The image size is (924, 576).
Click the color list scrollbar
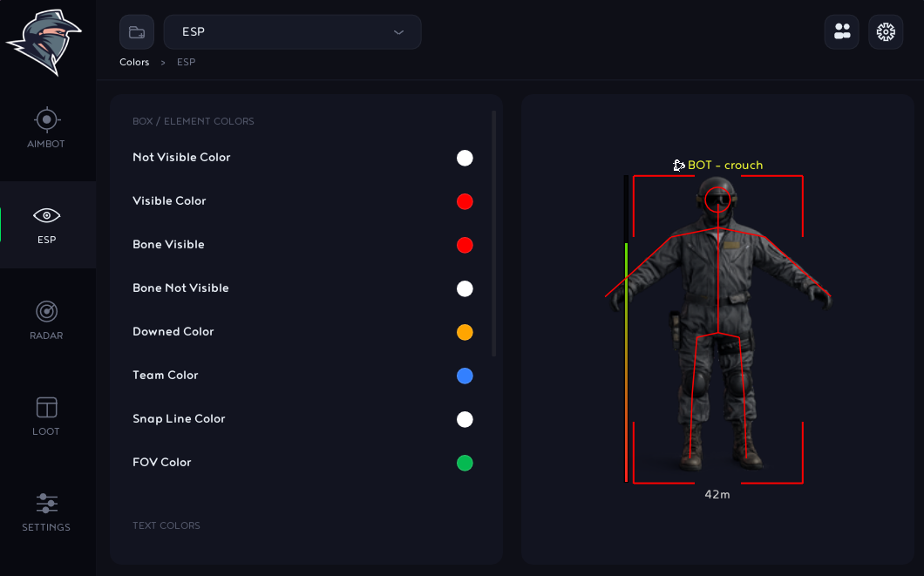click(x=494, y=234)
